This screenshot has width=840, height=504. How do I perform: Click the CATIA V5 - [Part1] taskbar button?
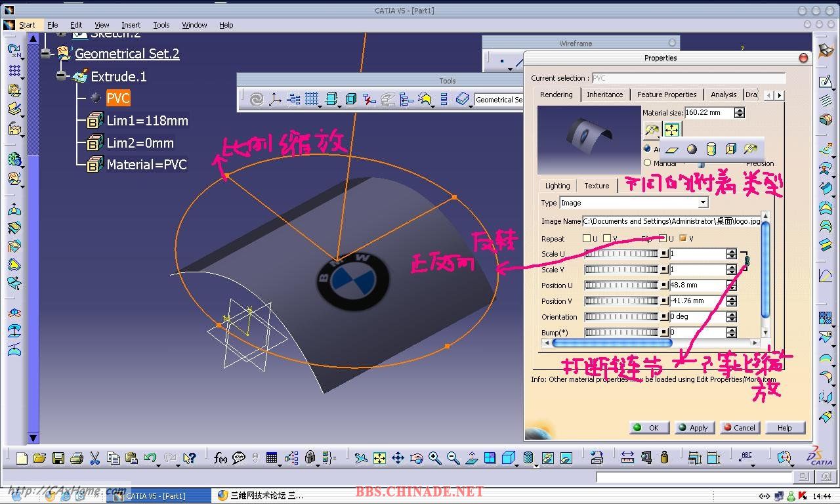160,495
